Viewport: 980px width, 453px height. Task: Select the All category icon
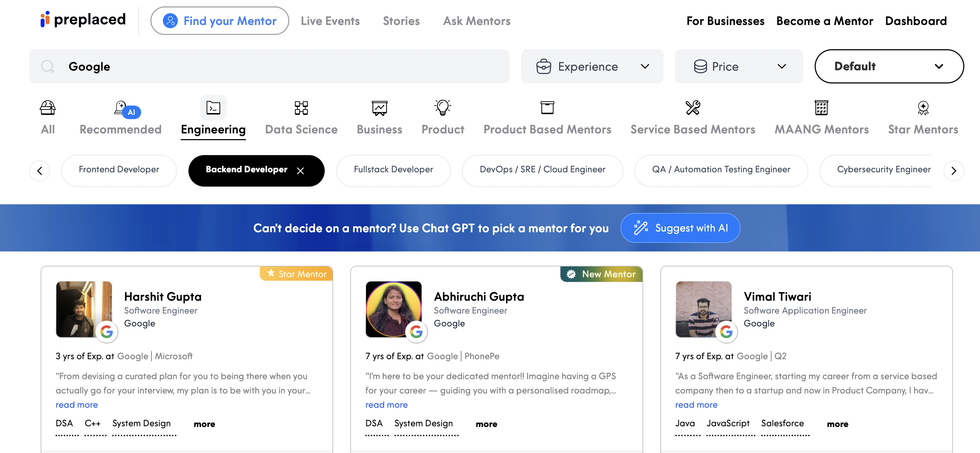pos(47,108)
